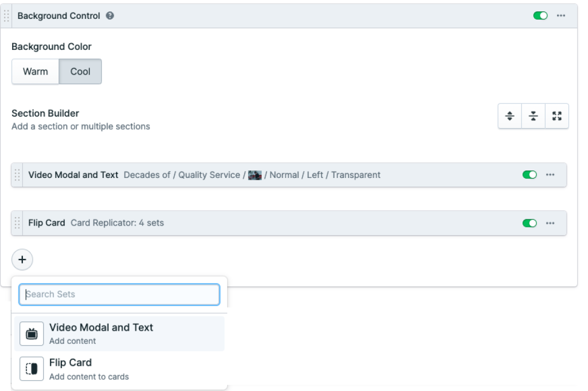Open the ellipsis menu for Video Modal and Text

click(551, 175)
